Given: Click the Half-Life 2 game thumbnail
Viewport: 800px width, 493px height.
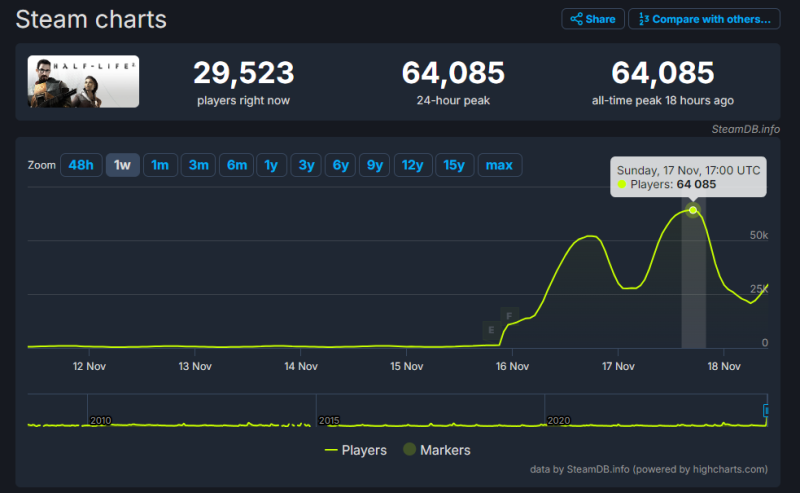Looking at the screenshot, I should click(x=83, y=81).
